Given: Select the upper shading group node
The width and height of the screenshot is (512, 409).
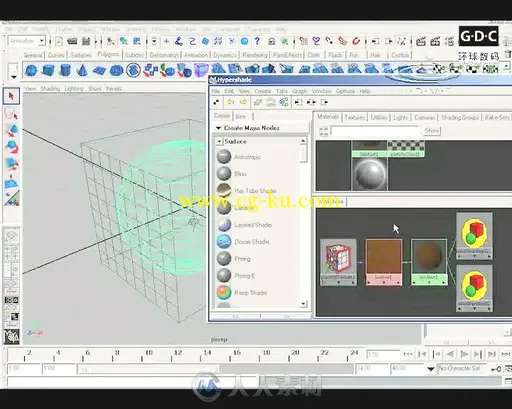Looking at the screenshot, I should click(x=474, y=236).
